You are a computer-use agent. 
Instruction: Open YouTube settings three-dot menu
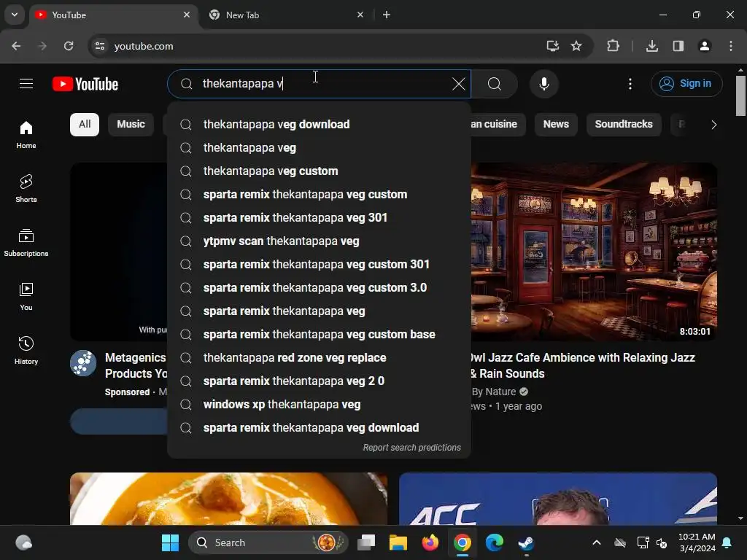pos(630,84)
